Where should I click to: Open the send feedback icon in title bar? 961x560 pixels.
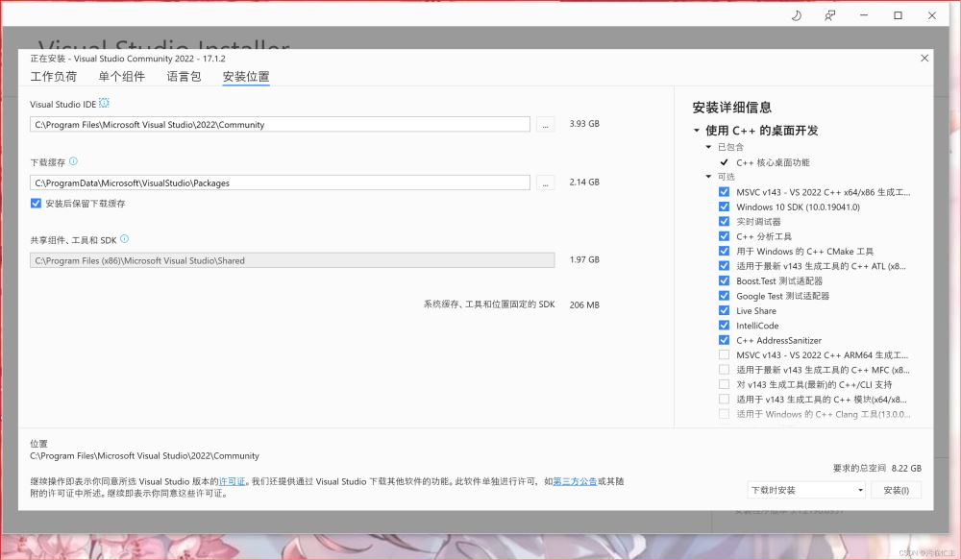829,15
